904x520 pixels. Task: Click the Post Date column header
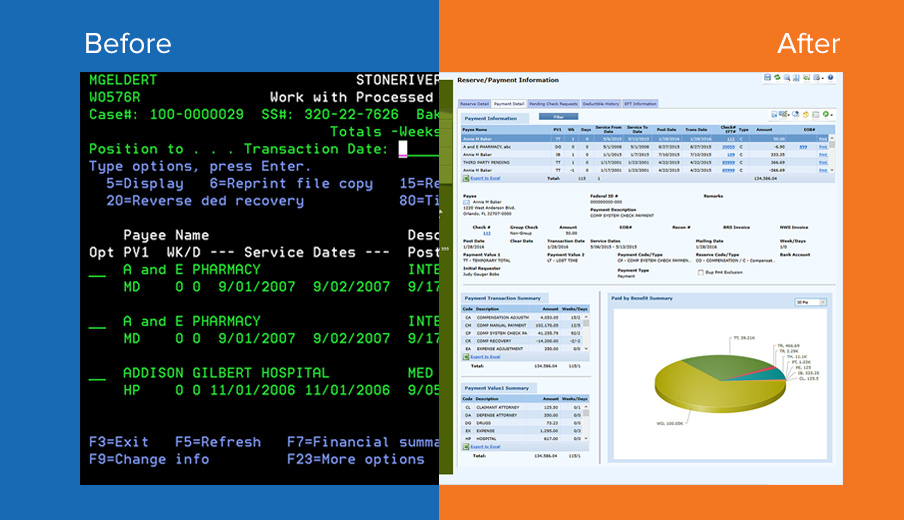coord(666,130)
